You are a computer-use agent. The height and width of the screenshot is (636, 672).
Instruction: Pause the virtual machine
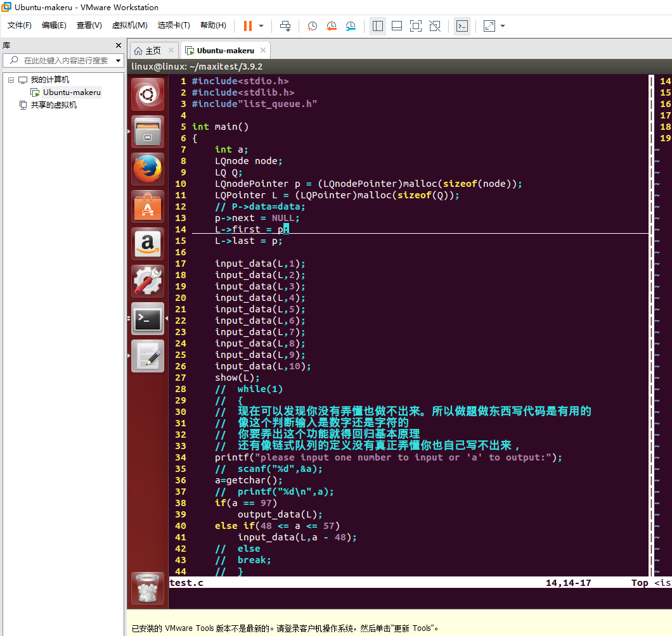pos(248,26)
